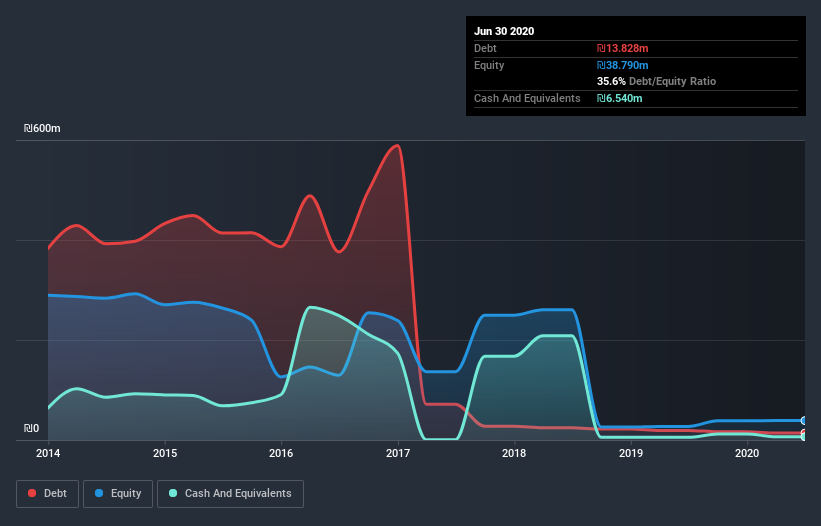Click the Equity label in tooltip
The height and width of the screenshot is (526, 821).
pyautogui.click(x=489, y=65)
